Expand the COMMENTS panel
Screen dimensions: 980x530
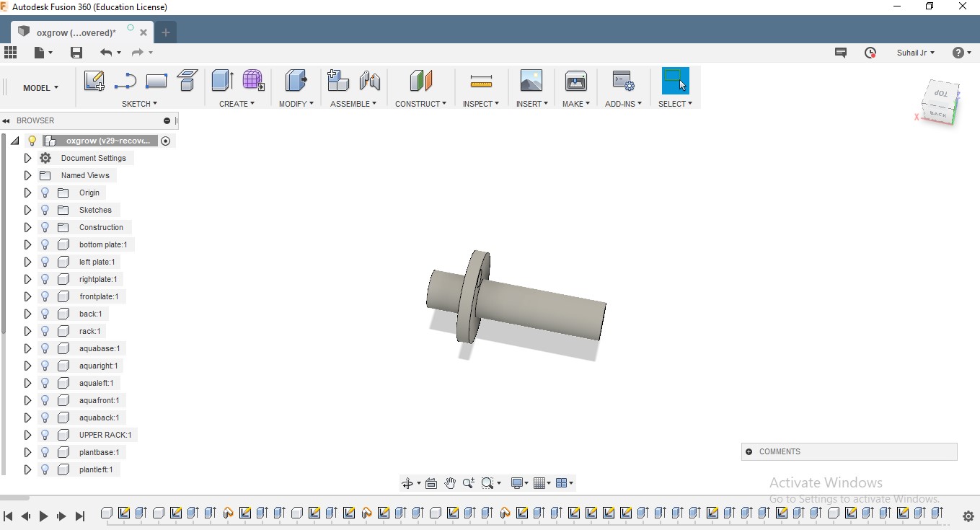[749, 451]
